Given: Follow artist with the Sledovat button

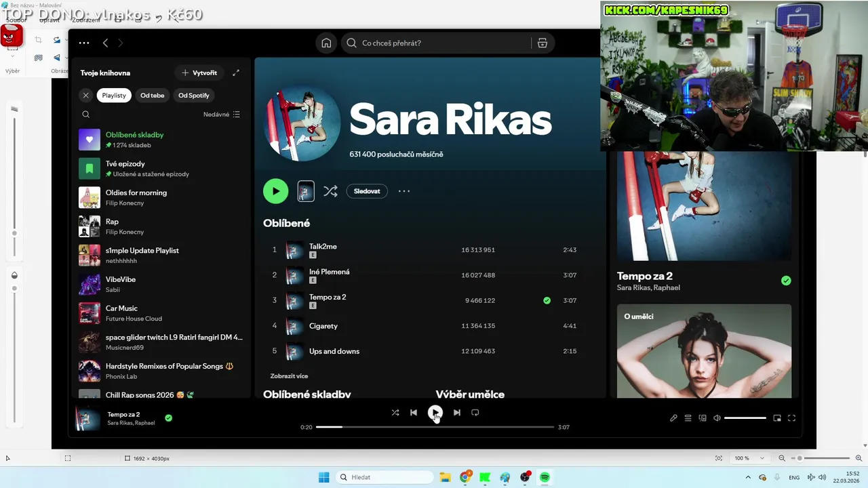Looking at the screenshot, I should point(367,191).
